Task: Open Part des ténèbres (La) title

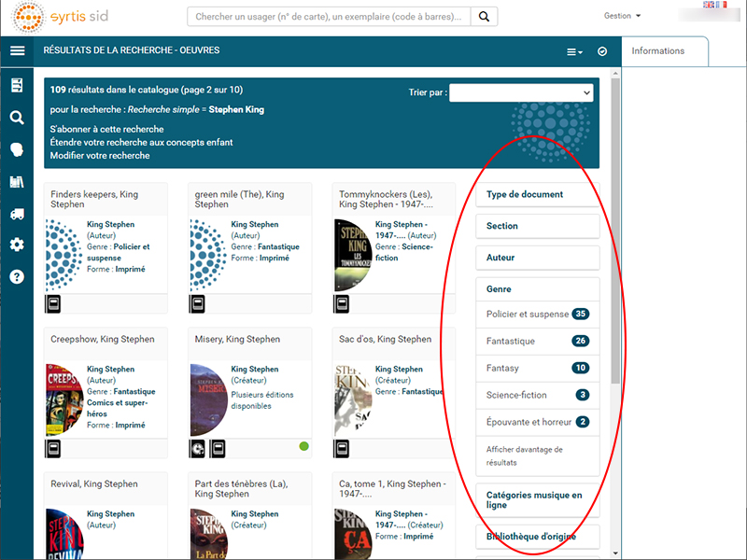Action: coord(241,488)
